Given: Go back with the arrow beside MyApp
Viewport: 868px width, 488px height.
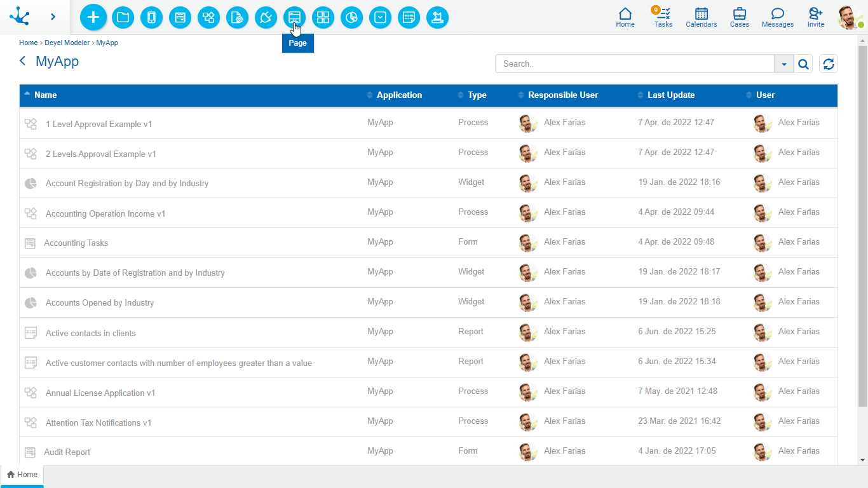Looking at the screenshot, I should pyautogui.click(x=23, y=61).
